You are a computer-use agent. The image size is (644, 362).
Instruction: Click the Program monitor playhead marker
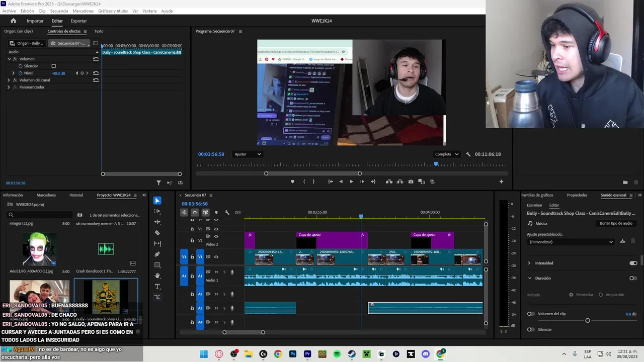click(436, 163)
